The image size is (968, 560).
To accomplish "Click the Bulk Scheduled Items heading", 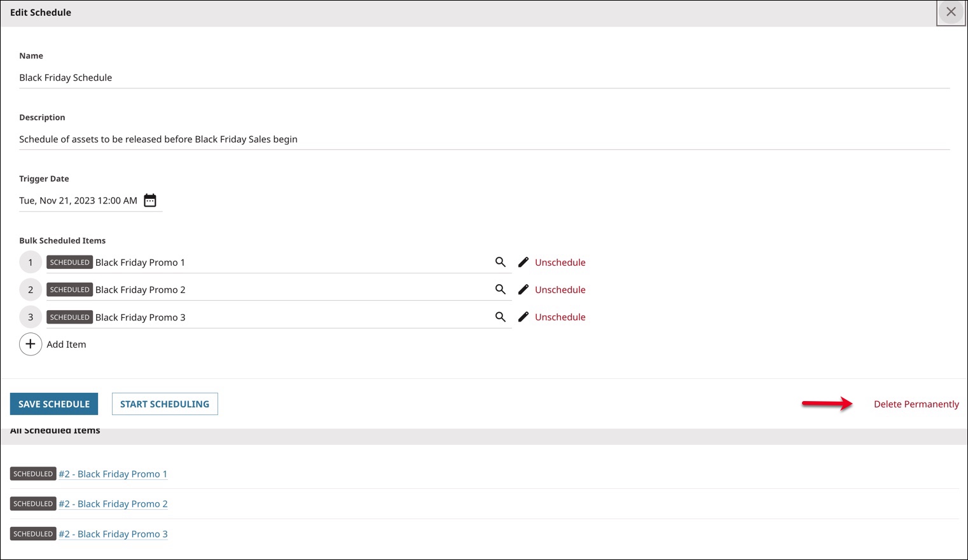I will (x=62, y=240).
